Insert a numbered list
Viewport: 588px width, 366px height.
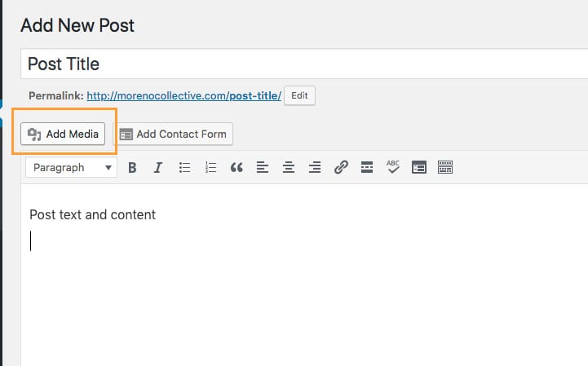coord(210,167)
